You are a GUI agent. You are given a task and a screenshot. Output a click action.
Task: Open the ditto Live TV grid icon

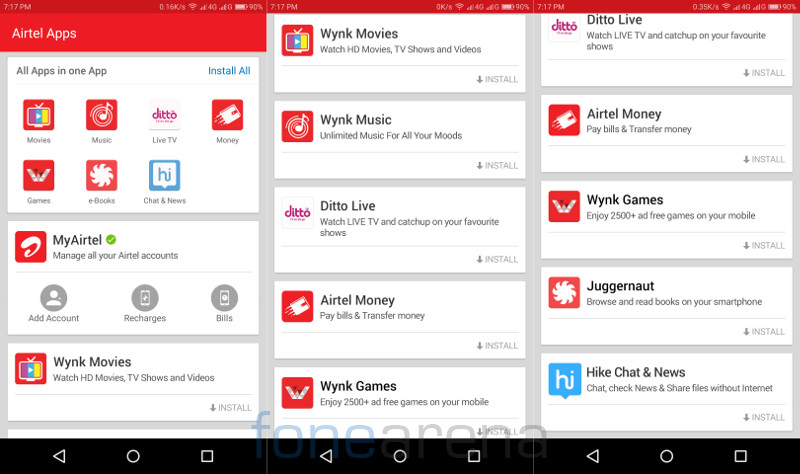164,114
